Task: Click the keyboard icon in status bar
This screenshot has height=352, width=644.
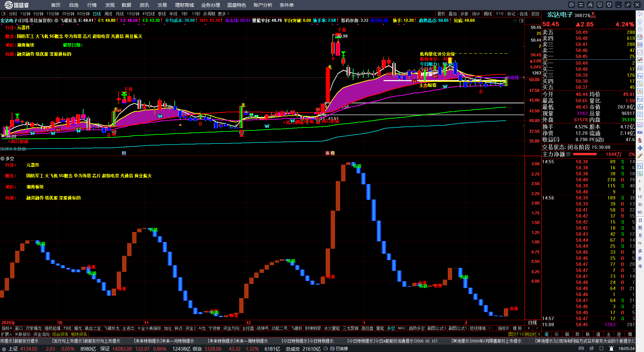Action: [581, 349]
